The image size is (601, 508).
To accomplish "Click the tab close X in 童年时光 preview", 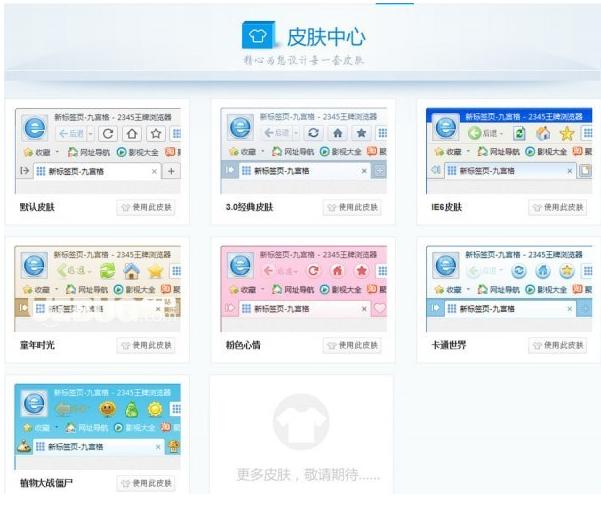I will (x=158, y=309).
